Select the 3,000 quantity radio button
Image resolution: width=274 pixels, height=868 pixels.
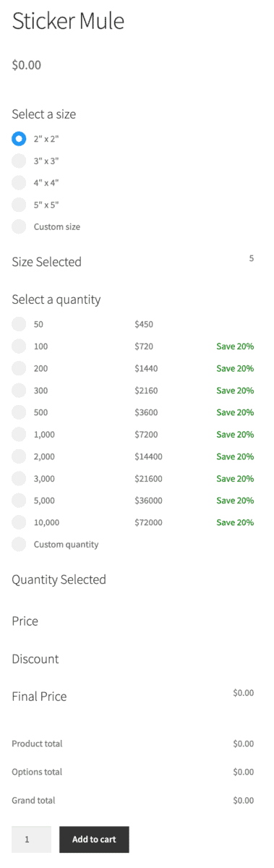click(19, 479)
